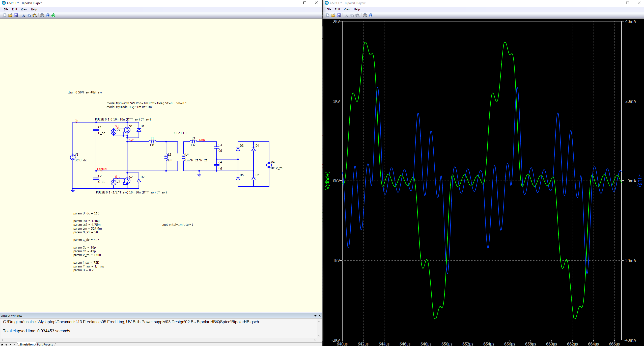Open folder icon in BipolarHB.qraw toolbar
644x346 pixels.
[333, 15]
